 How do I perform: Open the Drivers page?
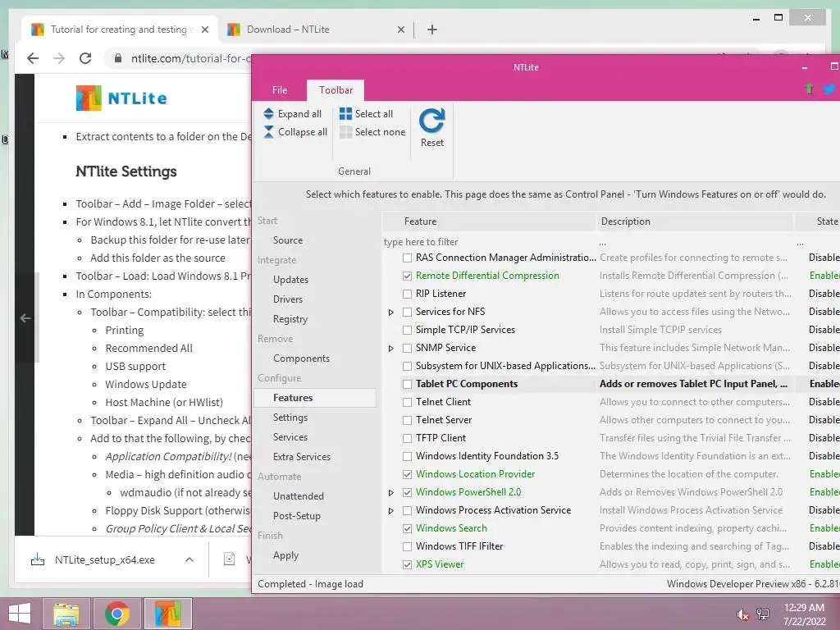[x=288, y=299]
